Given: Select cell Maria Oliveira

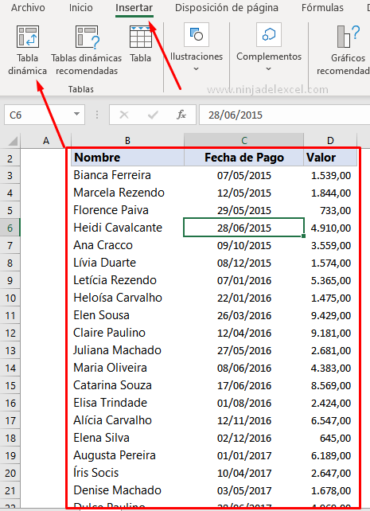Looking at the screenshot, I should point(128,368).
